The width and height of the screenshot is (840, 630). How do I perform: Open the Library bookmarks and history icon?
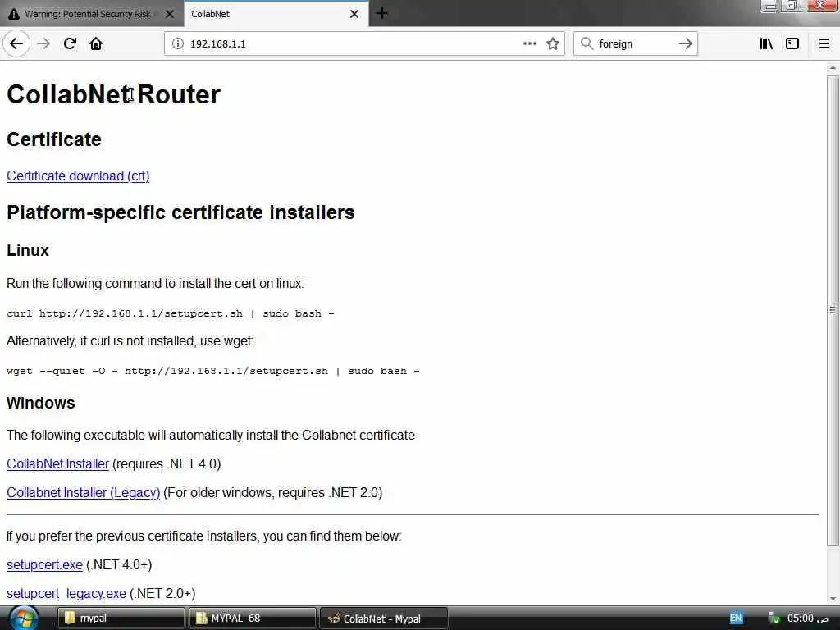[x=766, y=43]
